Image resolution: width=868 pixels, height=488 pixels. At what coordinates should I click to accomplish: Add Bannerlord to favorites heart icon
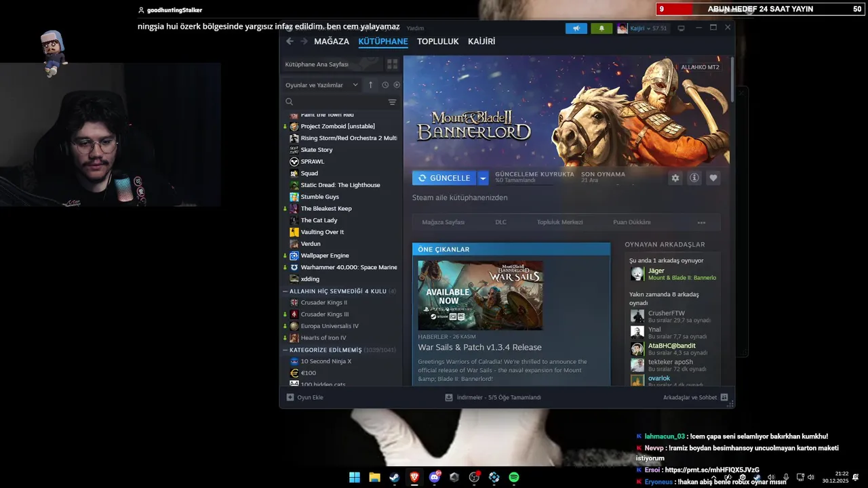713,178
